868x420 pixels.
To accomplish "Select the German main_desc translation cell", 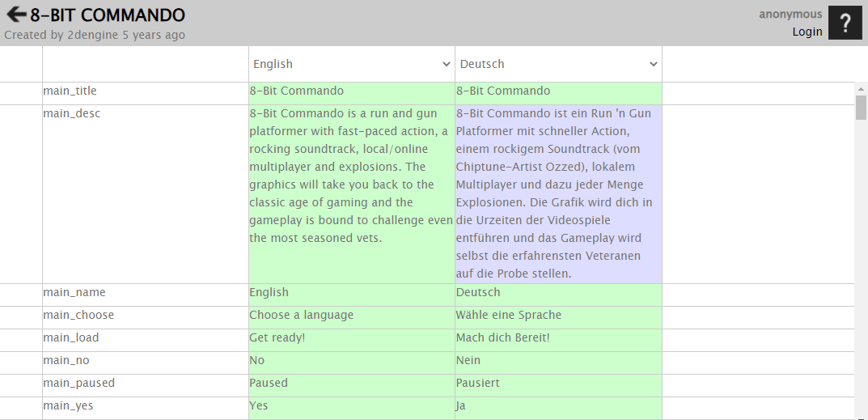I will point(558,194).
